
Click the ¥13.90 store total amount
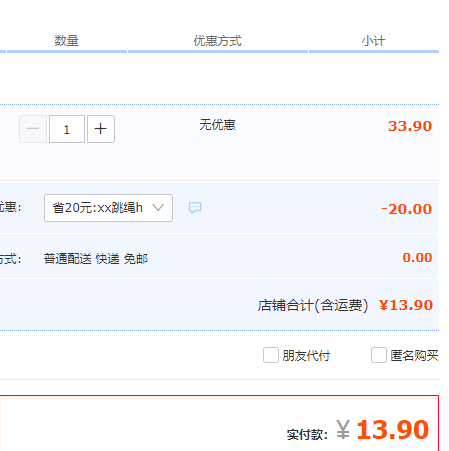pos(406,305)
